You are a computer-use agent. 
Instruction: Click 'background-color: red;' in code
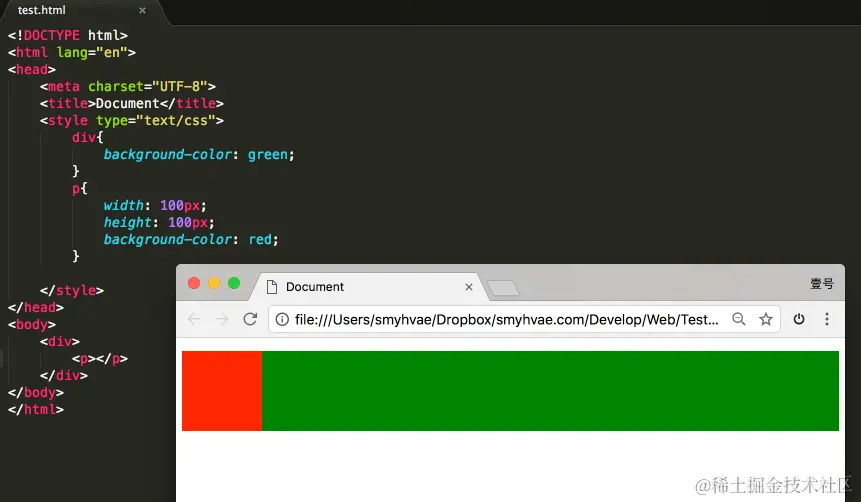pyautogui.click(x=191, y=239)
